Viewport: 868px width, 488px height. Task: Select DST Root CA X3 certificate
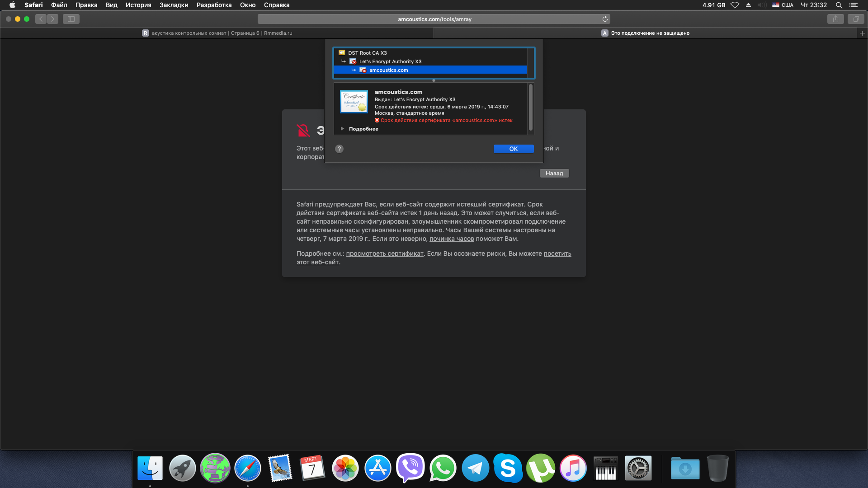[x=367, y=53]
